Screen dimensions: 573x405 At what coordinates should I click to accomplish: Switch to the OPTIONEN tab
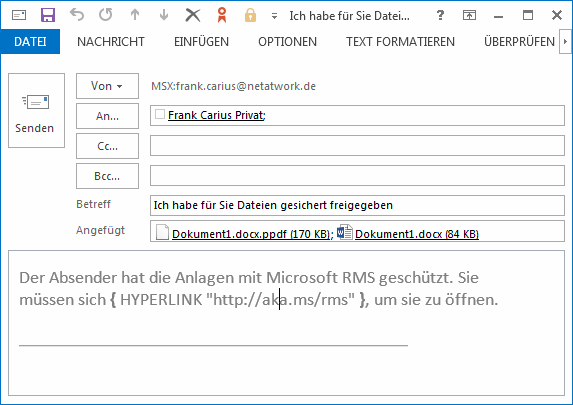(288, 42)
